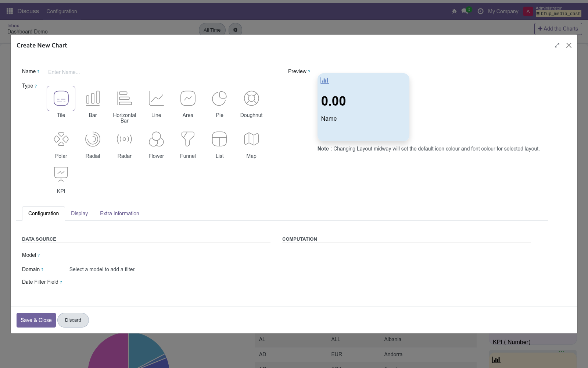
Task: Click the Andorra table row text
Action: [393, 354]
